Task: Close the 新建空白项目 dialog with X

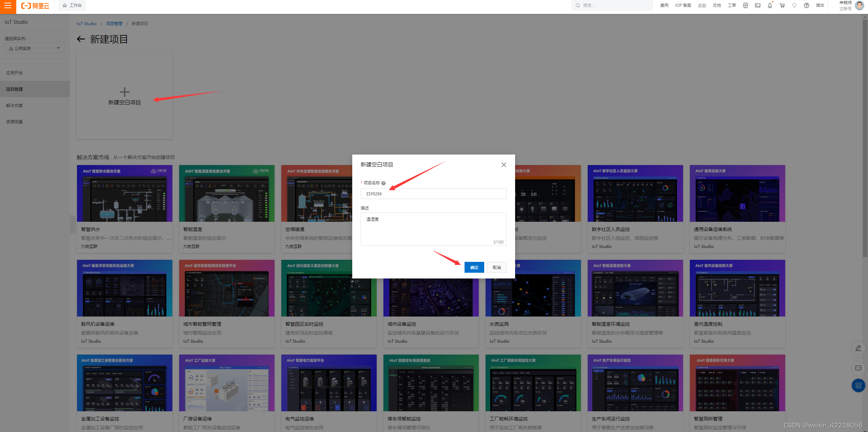Action: tap(504, 165)
